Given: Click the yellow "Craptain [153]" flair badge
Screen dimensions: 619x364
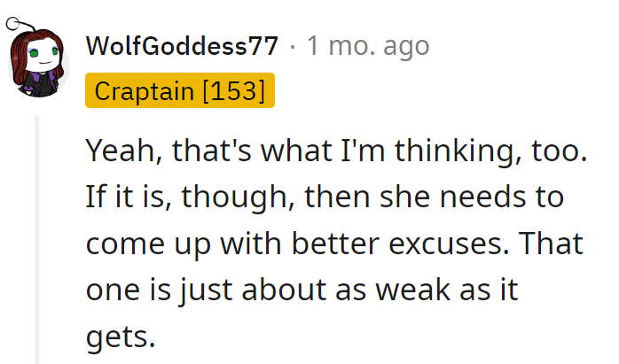Looking at the screenshot, I should coord(180,91).
